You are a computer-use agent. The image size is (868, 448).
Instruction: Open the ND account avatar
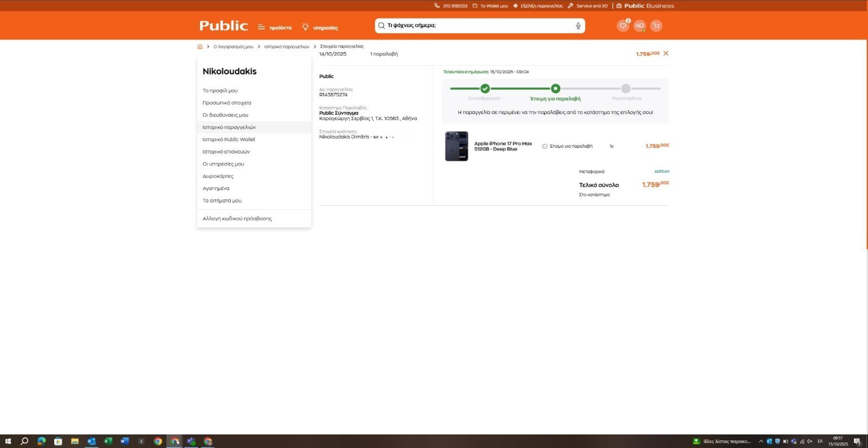pyautogui.click(x=640, y=26)
